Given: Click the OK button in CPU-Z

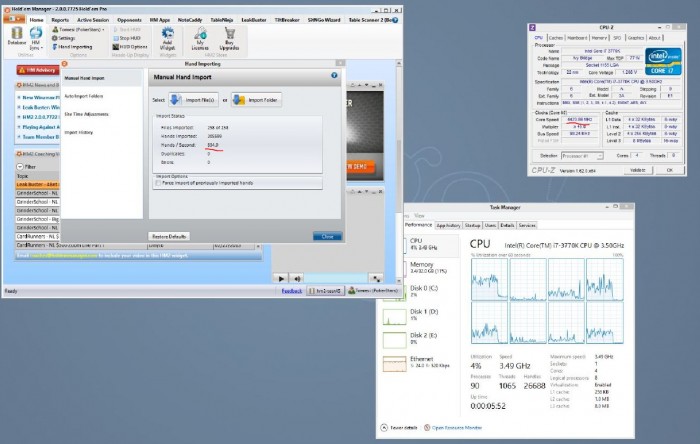Looking at the screenshot, I should (669, 170).
